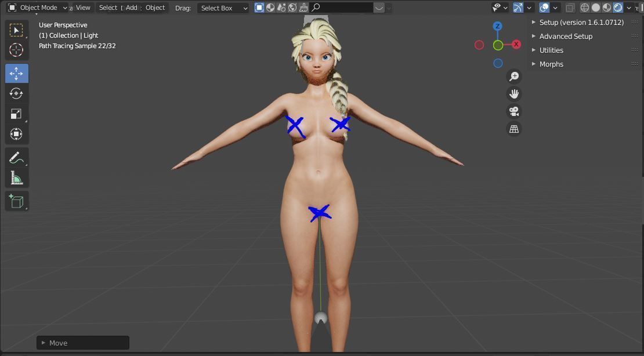Snap view to red X axis gizmo
Screen dimensions: 644x356
(516, 44)
